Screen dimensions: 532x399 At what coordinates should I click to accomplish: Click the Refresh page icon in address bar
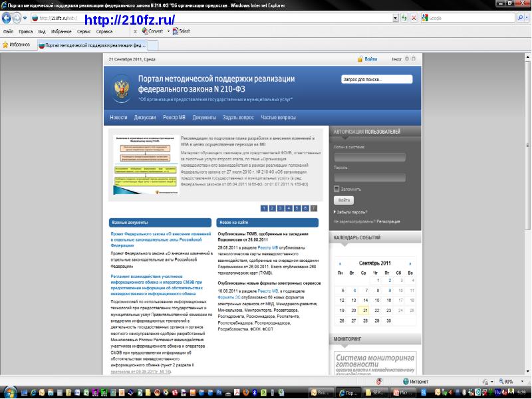(403, 18)
